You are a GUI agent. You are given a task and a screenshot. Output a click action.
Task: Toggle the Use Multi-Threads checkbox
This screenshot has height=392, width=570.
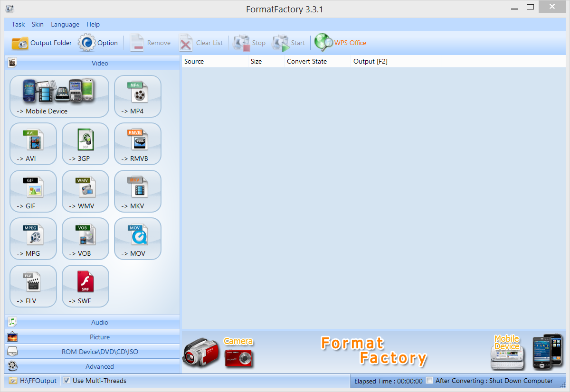click(67, 381)
